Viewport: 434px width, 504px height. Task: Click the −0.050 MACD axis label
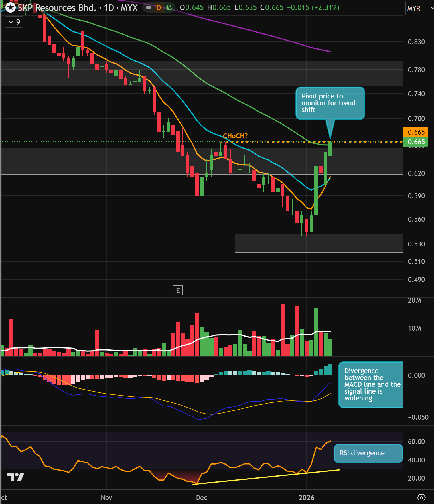coord(418,417)
